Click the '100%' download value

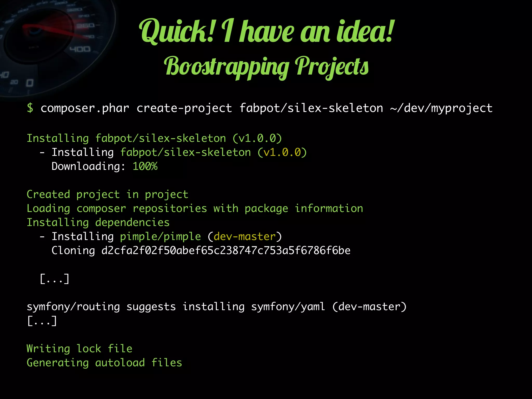(145, 166)
